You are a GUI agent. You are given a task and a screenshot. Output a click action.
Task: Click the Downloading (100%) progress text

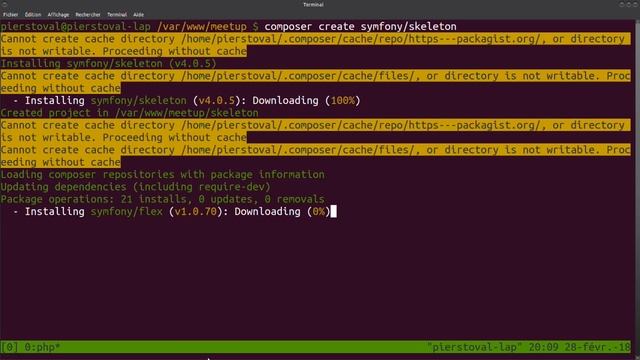[x=306, y=100]
